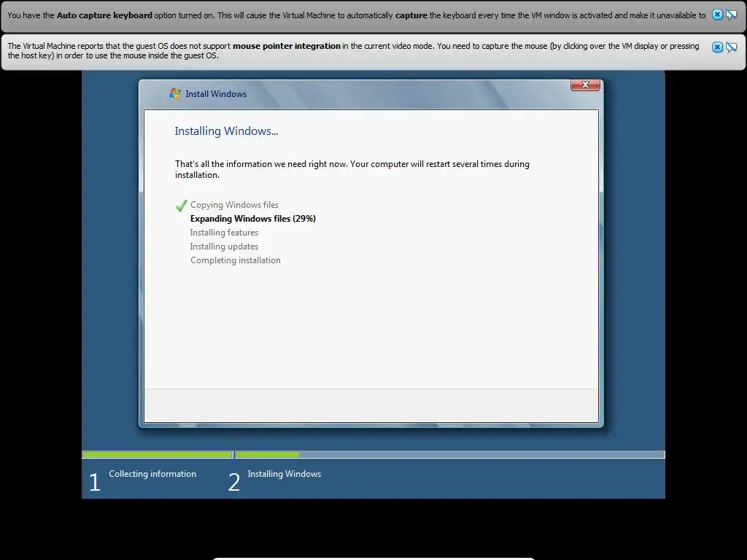
Task: Click the don't-show-again icon on keyboard capture notice
Action: tap(731, 15)
